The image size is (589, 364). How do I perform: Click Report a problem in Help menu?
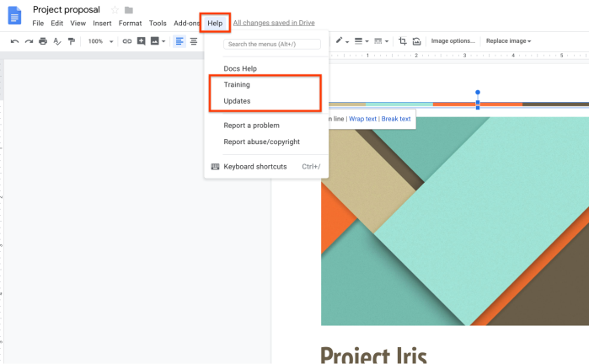251,126
